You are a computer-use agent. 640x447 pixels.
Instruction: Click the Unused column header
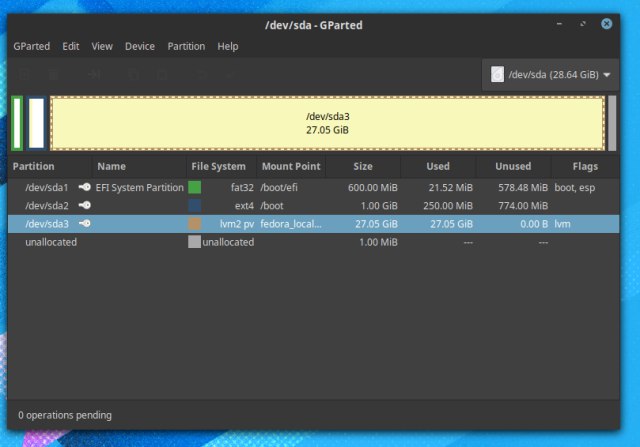[513, 166]
